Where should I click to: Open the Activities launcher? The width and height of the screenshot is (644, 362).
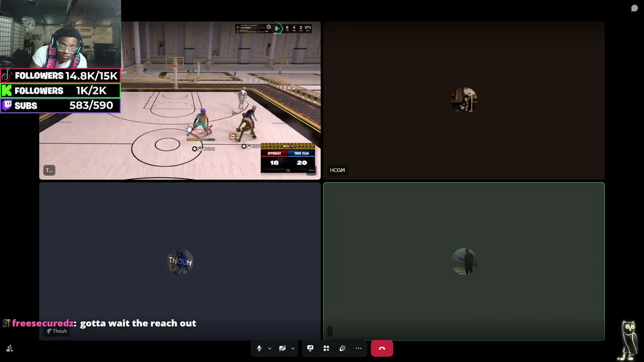(326, 348)
